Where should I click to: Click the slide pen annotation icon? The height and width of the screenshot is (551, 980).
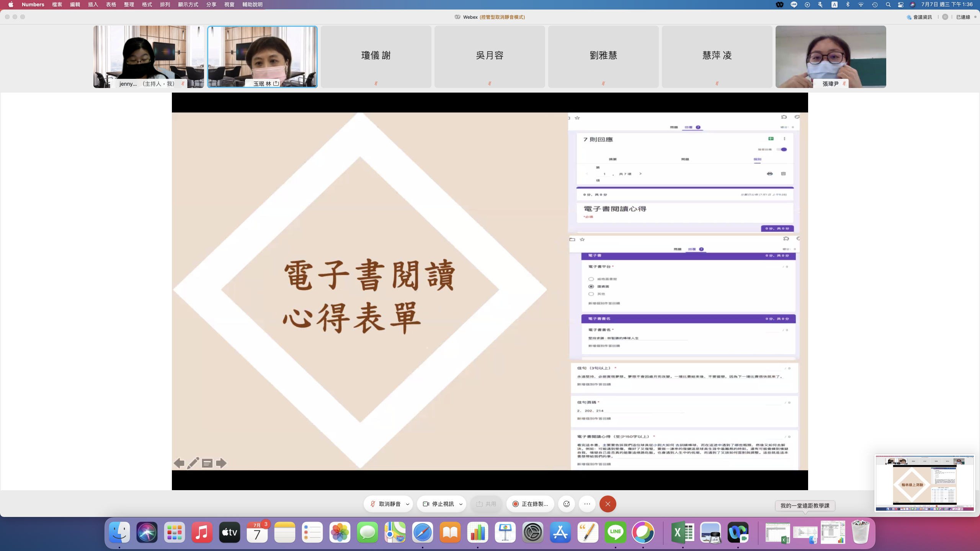193,463
